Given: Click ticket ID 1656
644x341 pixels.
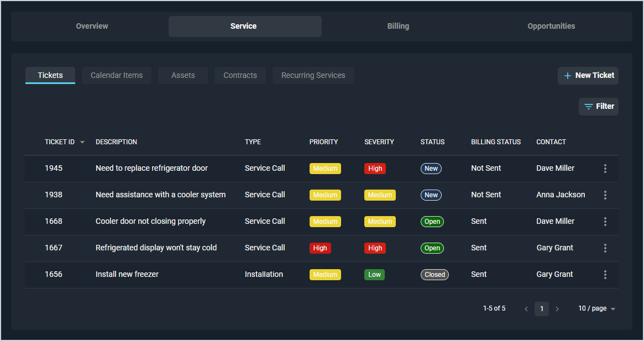Looking at the screenshot, I should point(54,275).
